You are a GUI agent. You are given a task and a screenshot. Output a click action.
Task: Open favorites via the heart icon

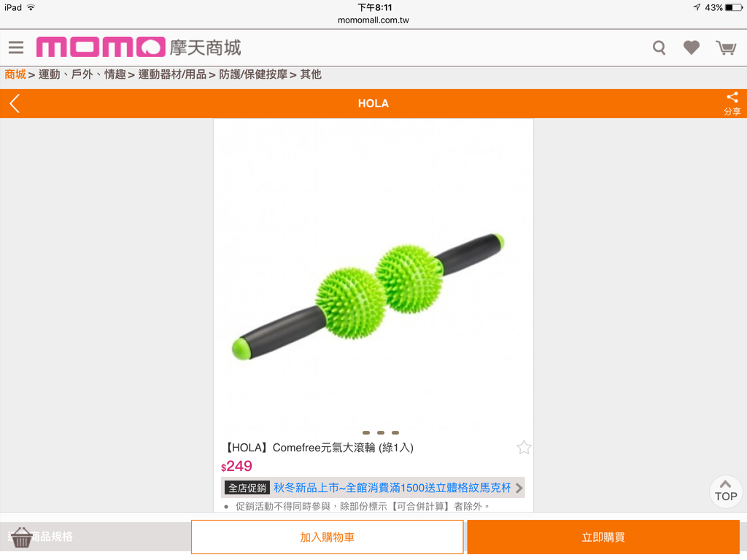[x=692, y=47]
